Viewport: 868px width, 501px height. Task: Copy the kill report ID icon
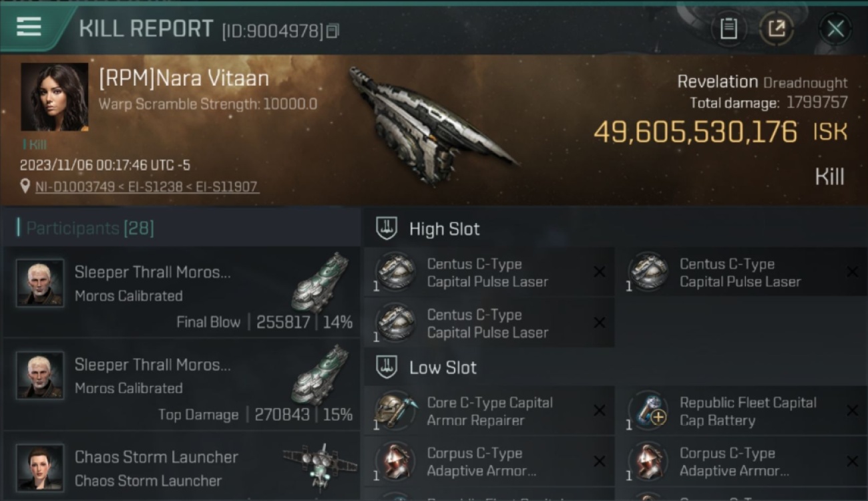(x=333, y=31)
